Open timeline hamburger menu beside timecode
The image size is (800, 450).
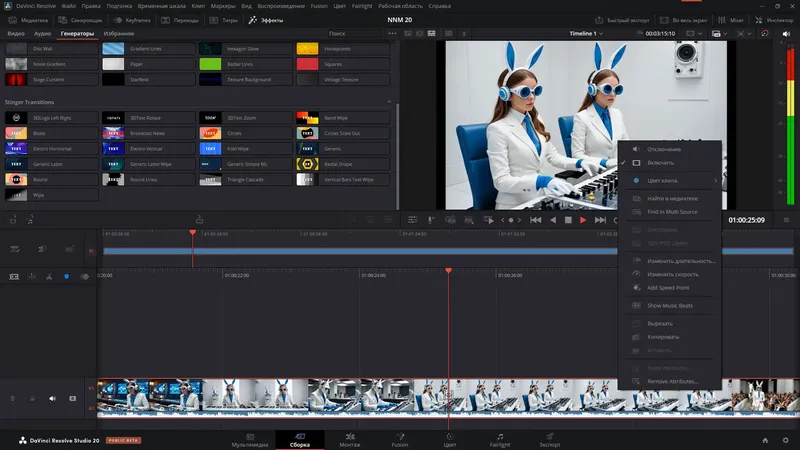click(786, 220)
